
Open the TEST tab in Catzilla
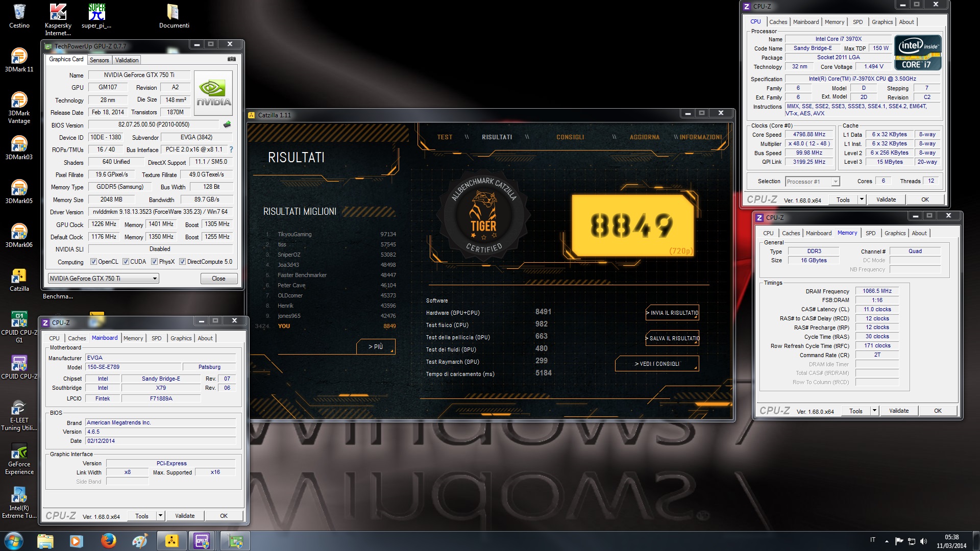point(445,137)
